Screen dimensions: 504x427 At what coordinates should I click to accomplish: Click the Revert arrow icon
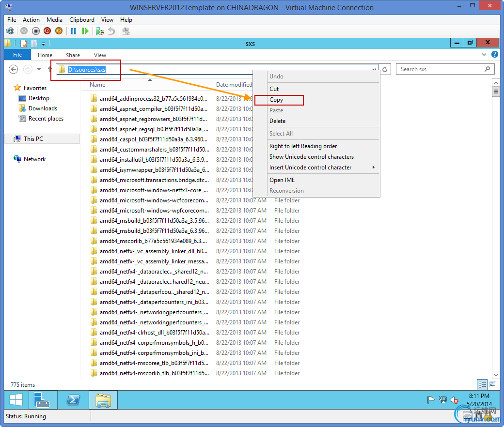click(111, 31)
